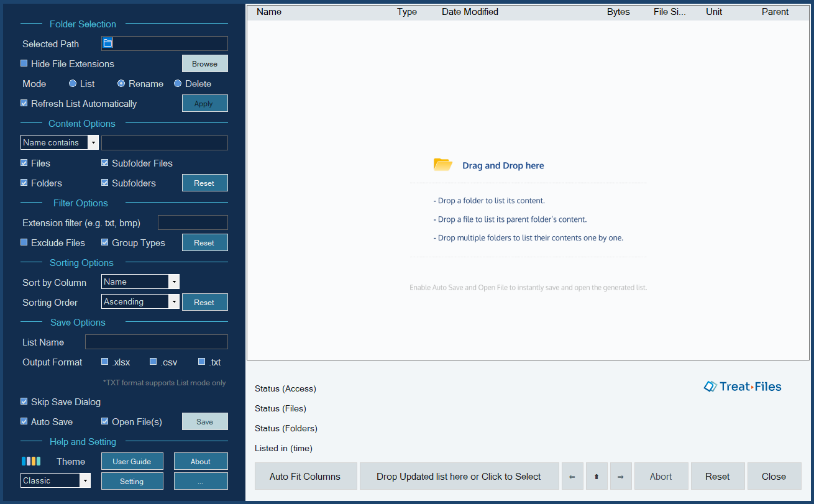Click the Browse button
The height and width of the screenshot is (504, 814).
point(205,63)
